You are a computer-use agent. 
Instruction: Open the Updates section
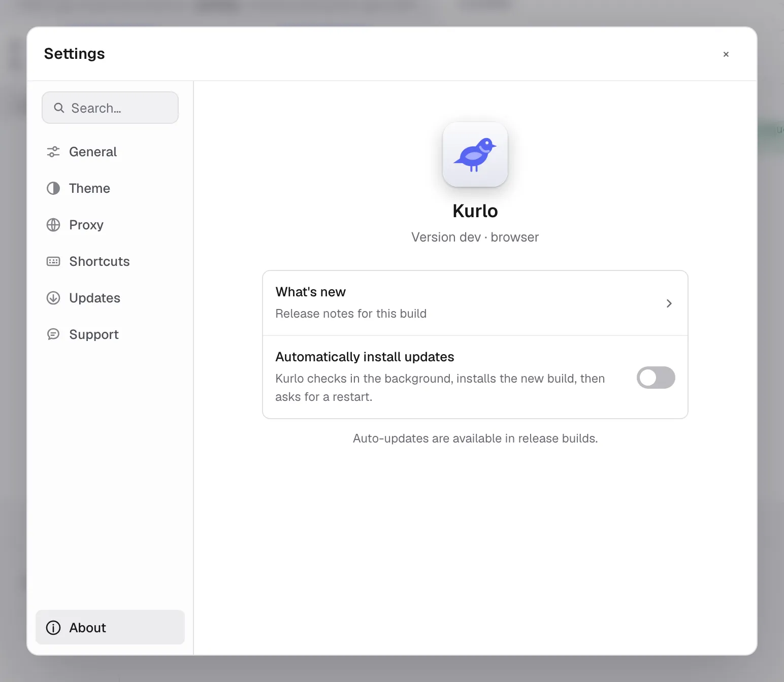pos(110,298)
